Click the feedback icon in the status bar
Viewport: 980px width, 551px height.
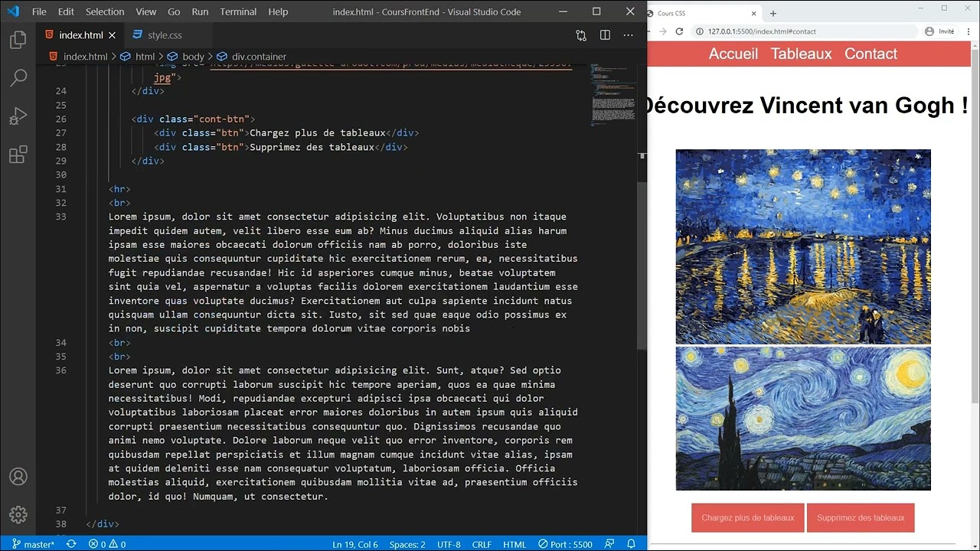coord(609,544)
